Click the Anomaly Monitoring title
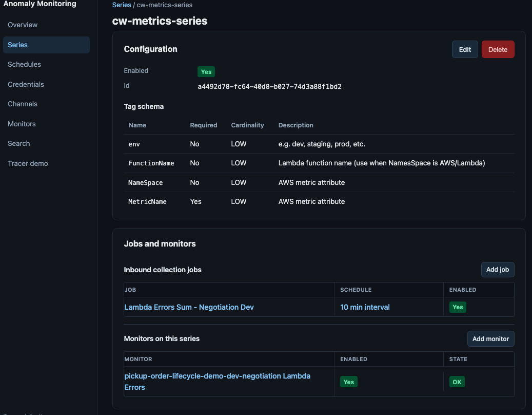532x415 pixels. (40, 4)
